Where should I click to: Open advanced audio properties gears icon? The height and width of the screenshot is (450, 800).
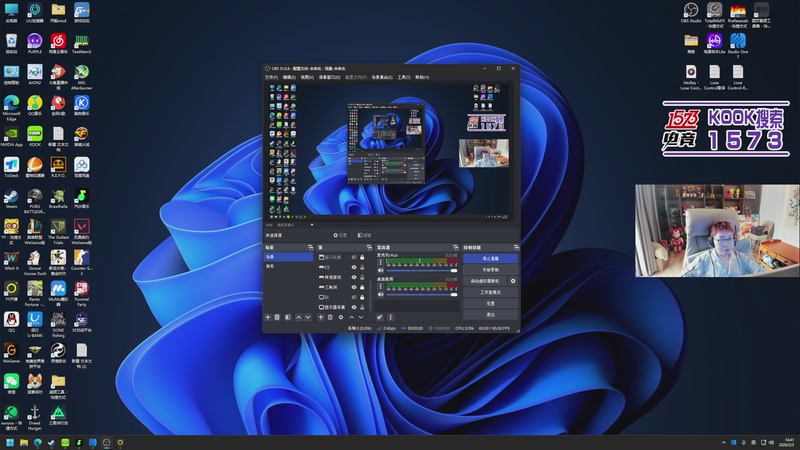pyautogui.click(x=380, y=317)
